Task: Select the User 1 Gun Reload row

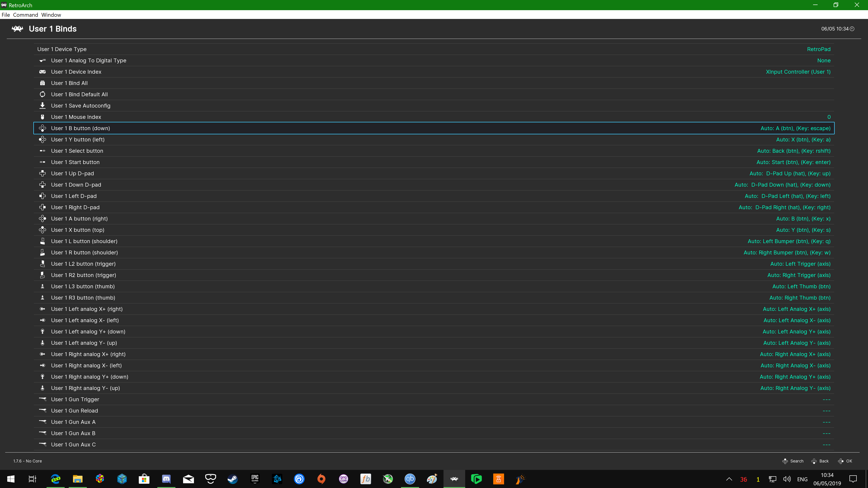Action: tap(434, 411)
